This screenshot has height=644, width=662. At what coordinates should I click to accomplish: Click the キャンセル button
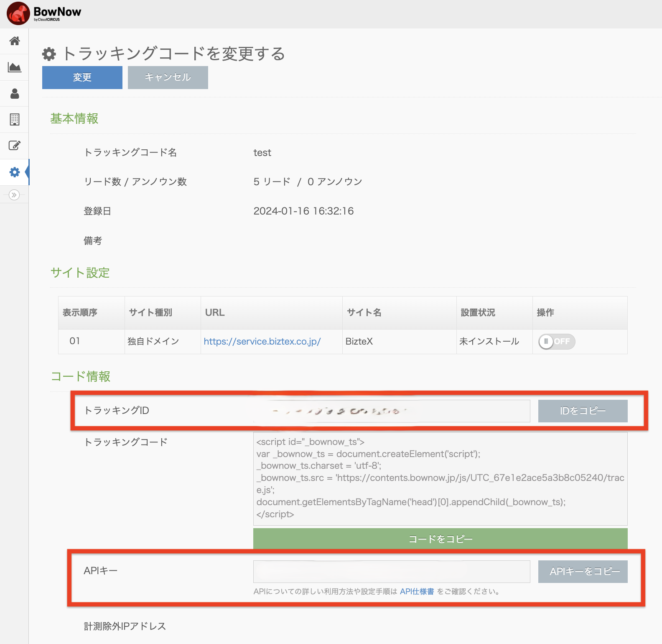168,77
